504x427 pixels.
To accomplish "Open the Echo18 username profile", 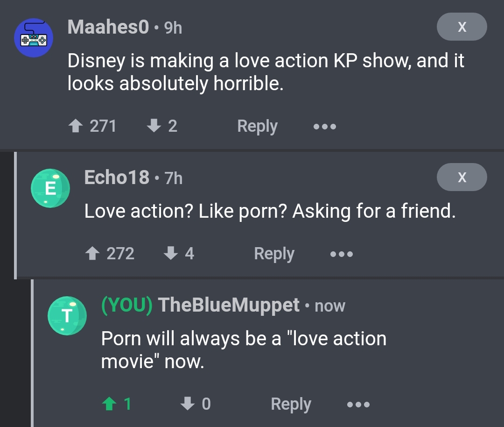I will [x=117, y=177].
